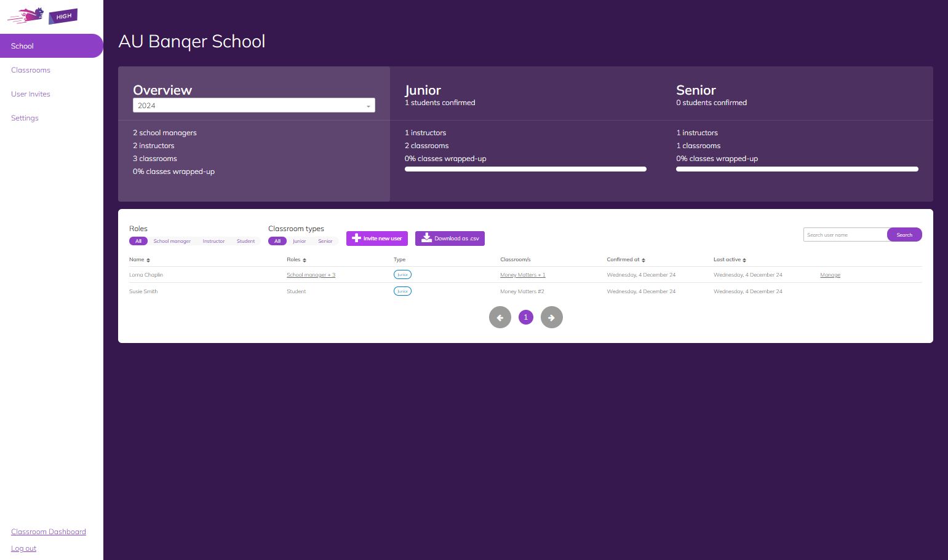Click the Junior summary heading
This screenshot has width=948, height=560.
click(423, 90)
